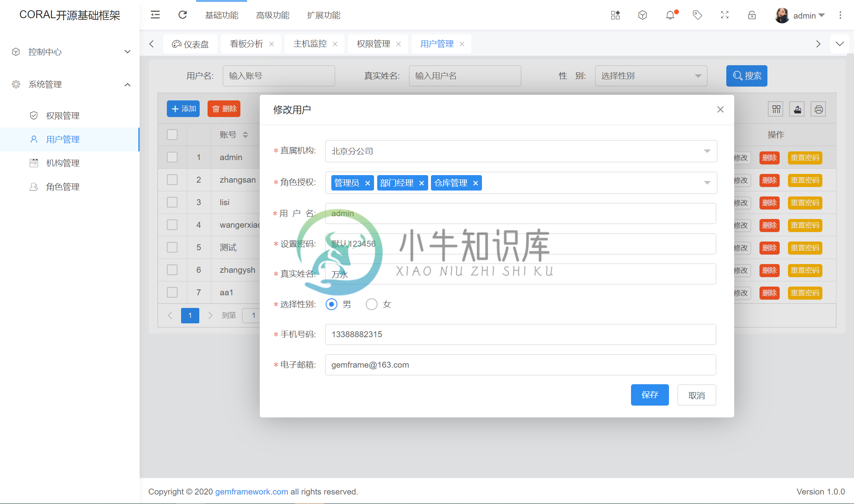Go to previous table page arrow
This screenshot has width=854, height=504.
point(170,315)
